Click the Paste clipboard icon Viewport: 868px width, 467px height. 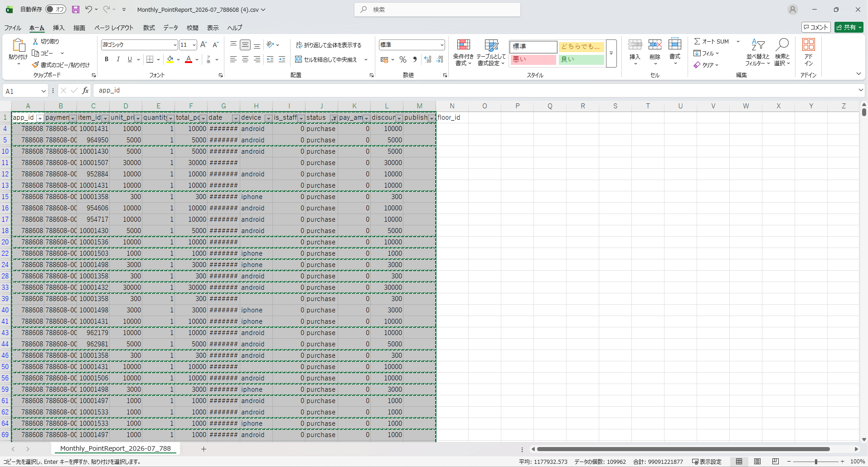[x=18, y=45]
